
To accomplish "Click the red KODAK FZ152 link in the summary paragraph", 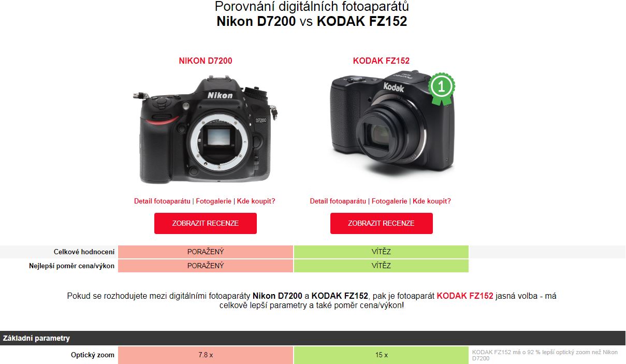I will (x=465, y=296).
